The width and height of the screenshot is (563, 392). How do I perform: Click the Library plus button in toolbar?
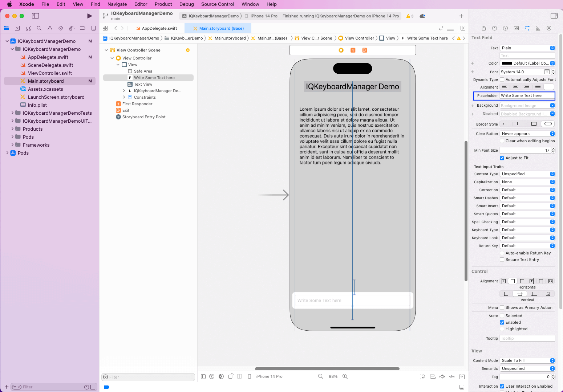tap(461, 16)
